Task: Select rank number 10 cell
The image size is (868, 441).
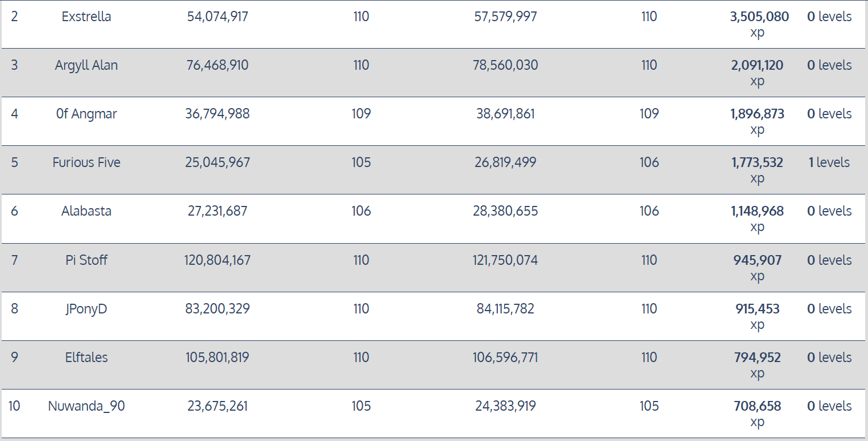Action: 14,406
